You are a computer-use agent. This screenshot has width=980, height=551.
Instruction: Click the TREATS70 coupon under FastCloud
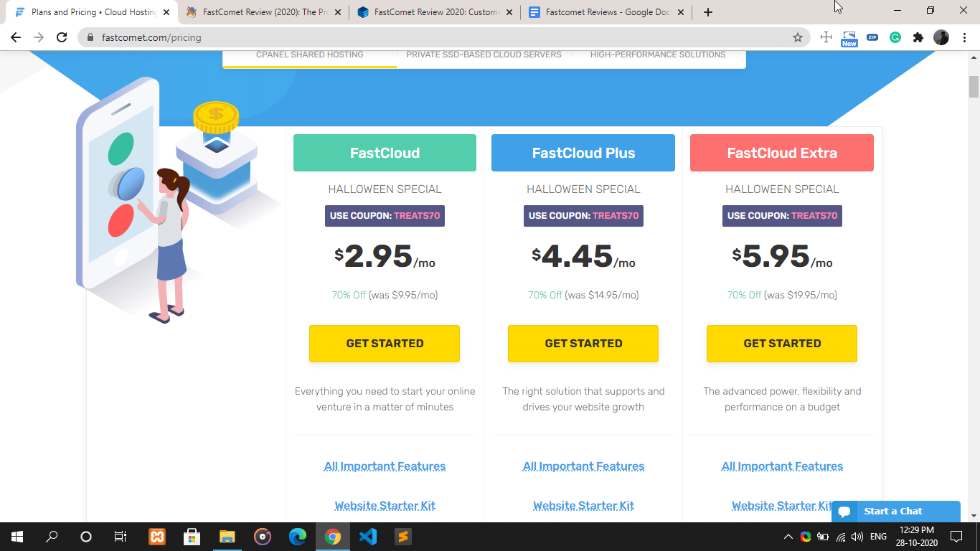[385, 216]
